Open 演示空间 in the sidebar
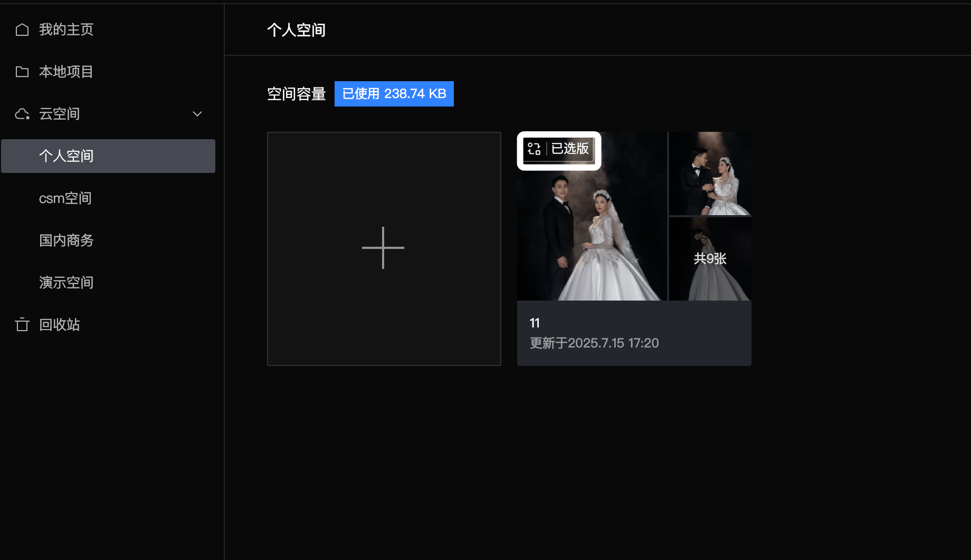 pyautogui.click(x=66, y=283)
